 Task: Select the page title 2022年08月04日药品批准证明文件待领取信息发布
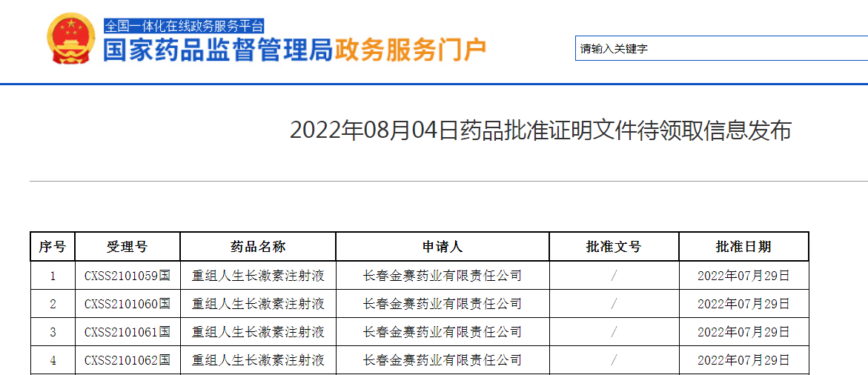pyautogui.click(x=540, y=130)
